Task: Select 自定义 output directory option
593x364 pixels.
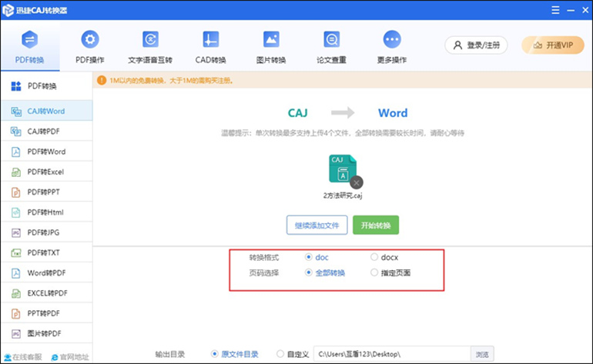Action: point(280,354)
